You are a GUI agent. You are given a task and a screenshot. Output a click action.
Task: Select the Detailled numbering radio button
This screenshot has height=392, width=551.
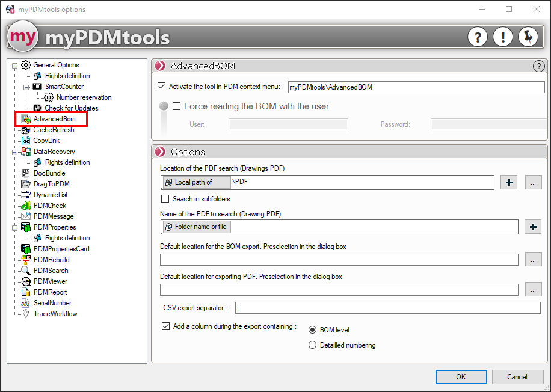[312, 345]
